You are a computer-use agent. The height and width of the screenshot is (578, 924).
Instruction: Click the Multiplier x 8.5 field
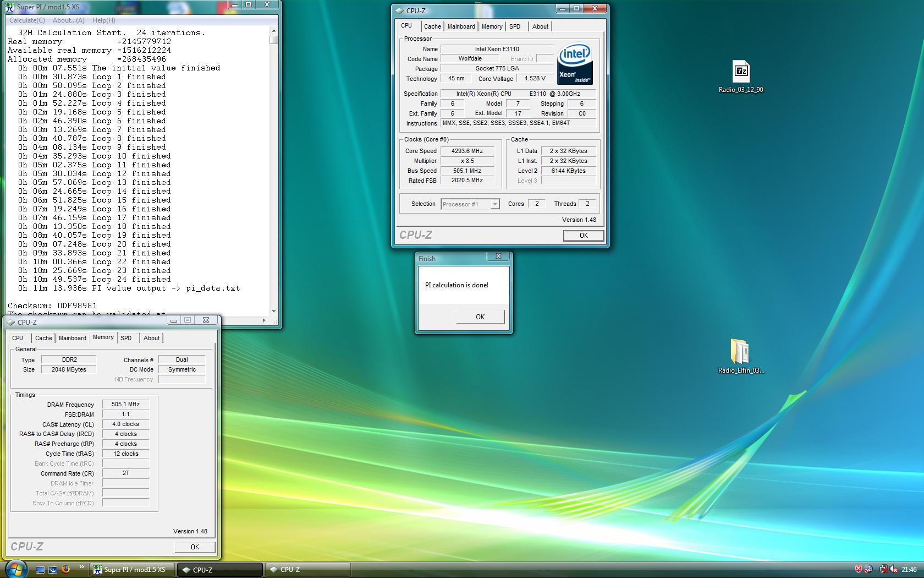[x=467, y=161]
